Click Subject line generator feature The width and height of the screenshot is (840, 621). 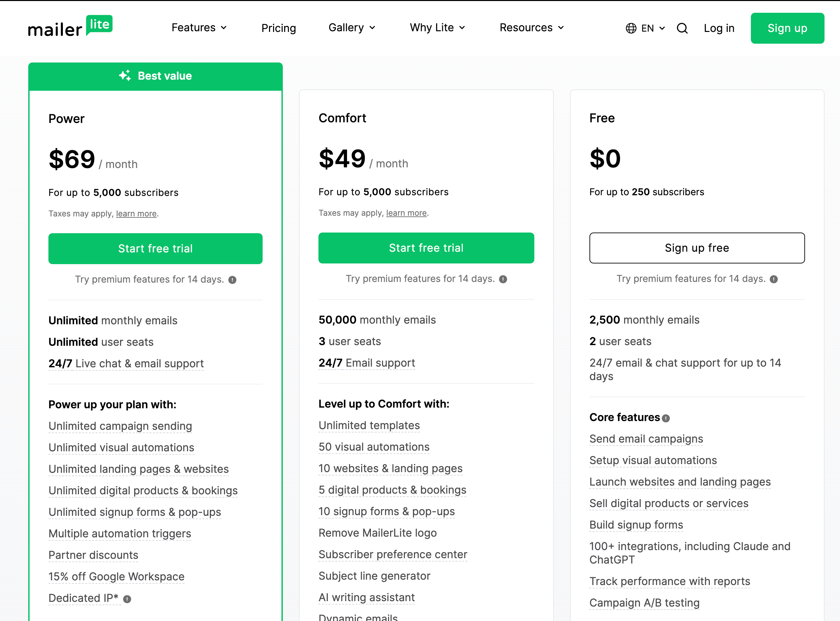pos(374,576)
